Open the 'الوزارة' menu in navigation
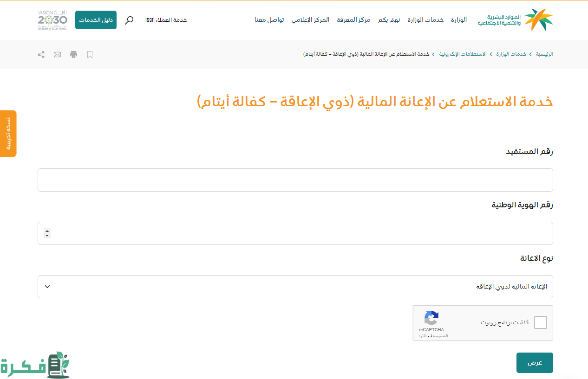The width and height of the screenshot is (588, 379). [459, 20]
